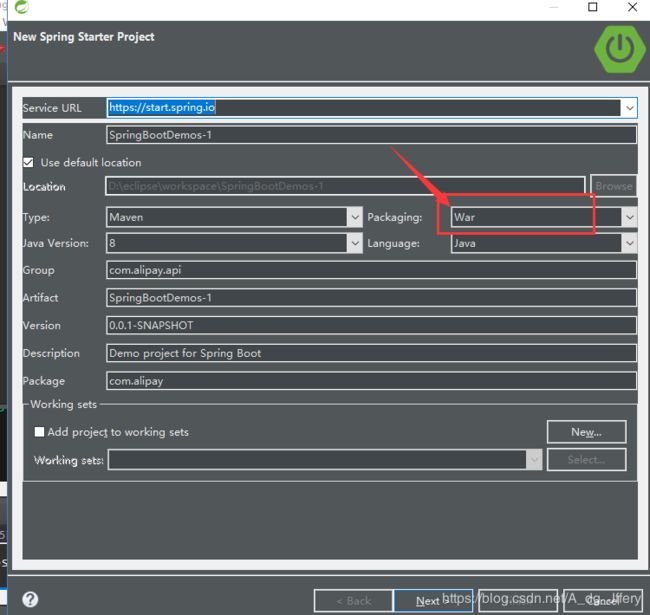Maximize the dialog window
The image size is (650, 615).
pos(593,7)
